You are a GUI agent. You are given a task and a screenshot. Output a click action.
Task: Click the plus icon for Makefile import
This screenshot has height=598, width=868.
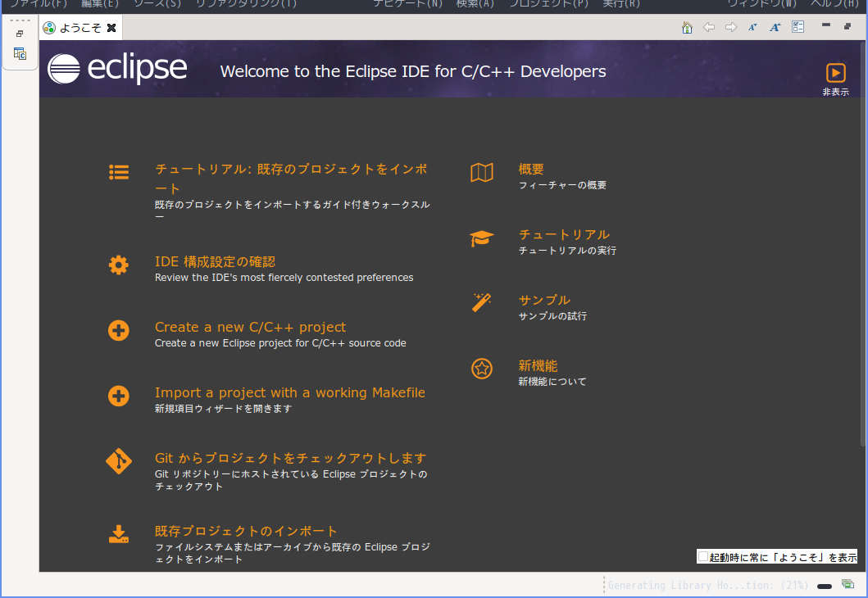click(x=119, y=396)
